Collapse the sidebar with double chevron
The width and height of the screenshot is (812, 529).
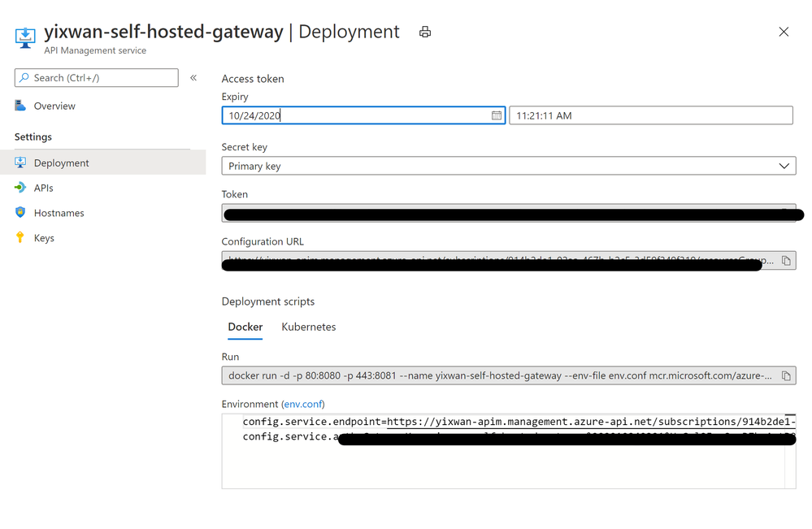[193, 78]
